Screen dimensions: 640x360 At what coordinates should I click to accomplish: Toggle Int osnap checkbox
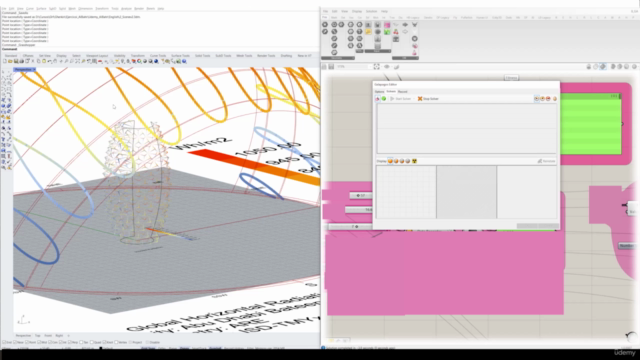pyautogui.click(x=60, y=342)
